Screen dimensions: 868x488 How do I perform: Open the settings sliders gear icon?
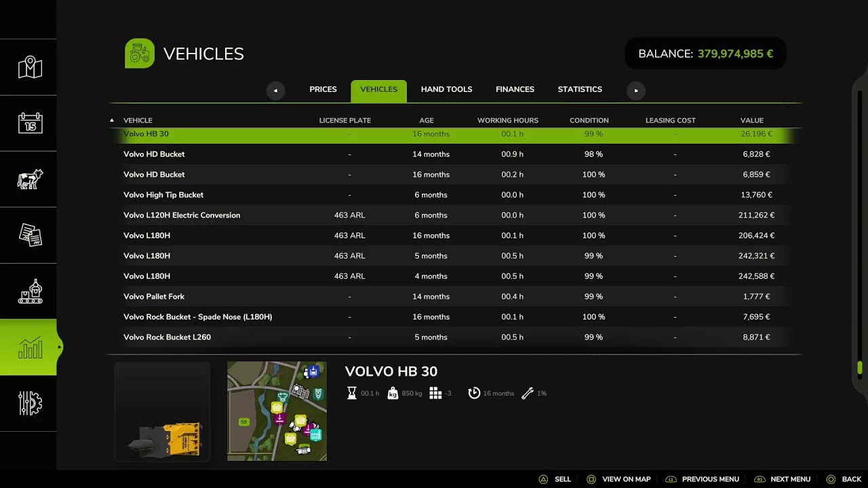point(30,403)
